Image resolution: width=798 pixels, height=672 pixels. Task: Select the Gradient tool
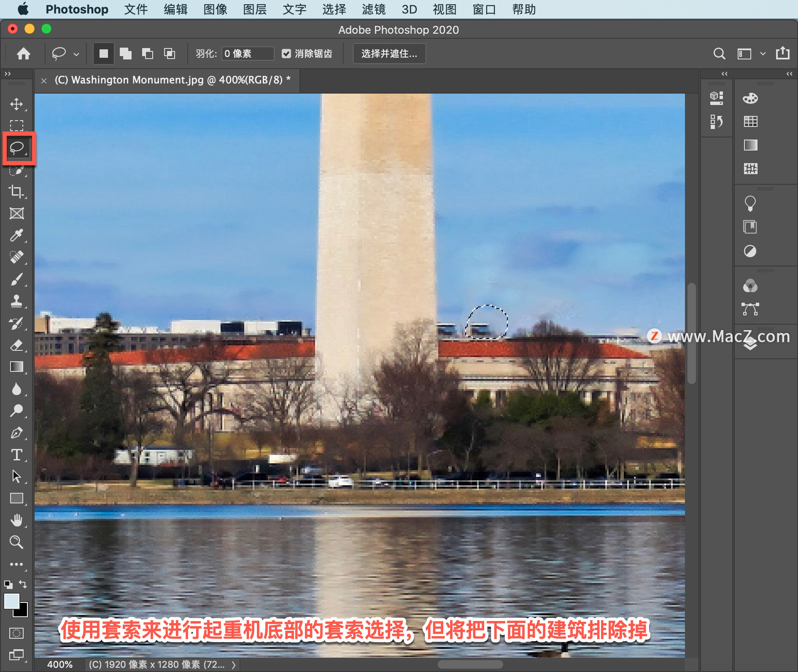coord(16,367)
